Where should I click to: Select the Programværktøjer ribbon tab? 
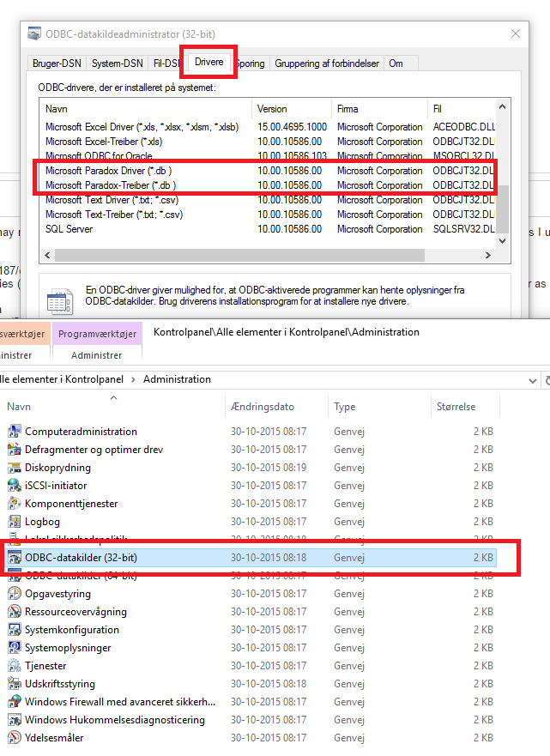tap(96, 334)
